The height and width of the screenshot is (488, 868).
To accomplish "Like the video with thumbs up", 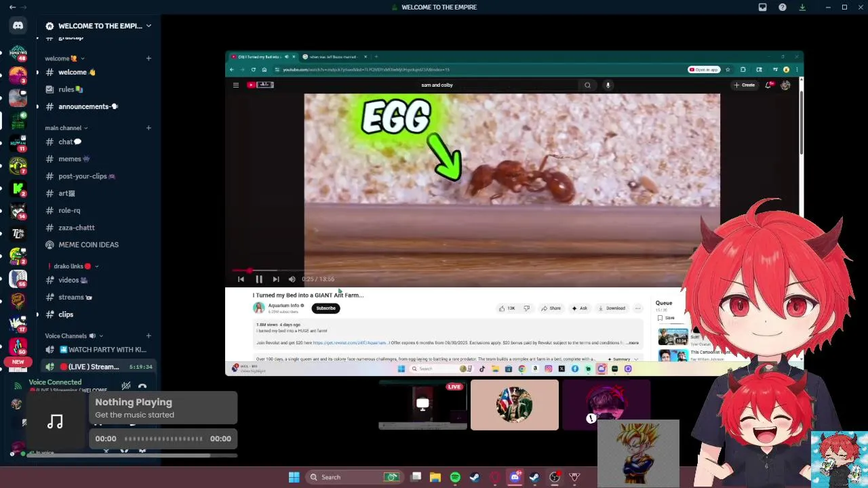I will (507, 308).
